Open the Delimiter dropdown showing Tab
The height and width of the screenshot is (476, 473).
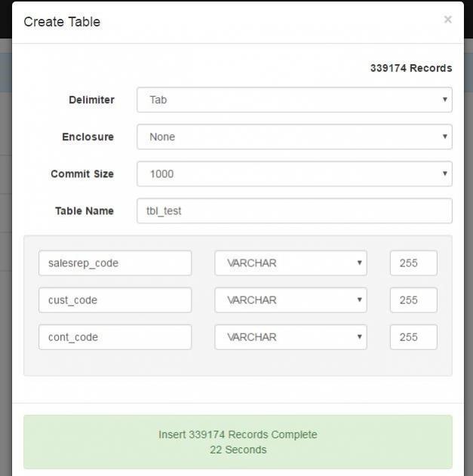pos(294,100)
